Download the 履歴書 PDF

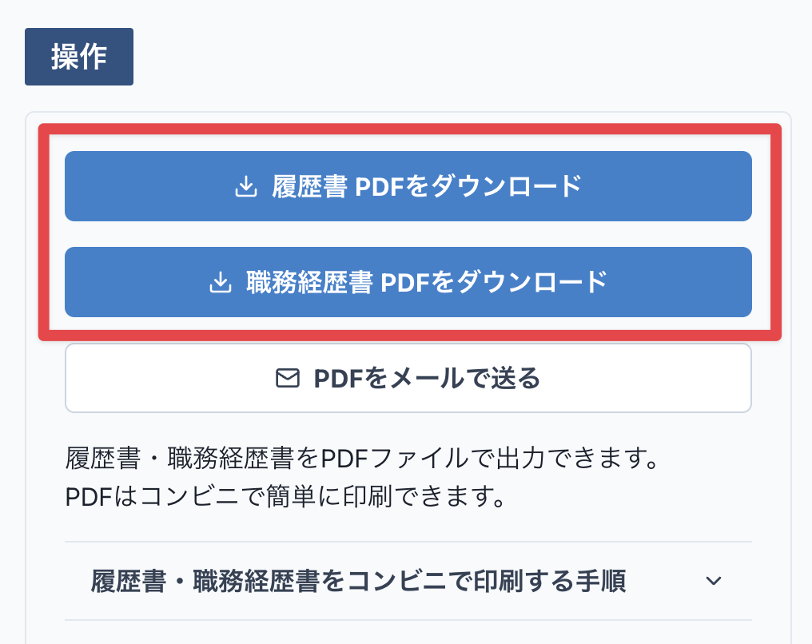(x=408, y=186)
